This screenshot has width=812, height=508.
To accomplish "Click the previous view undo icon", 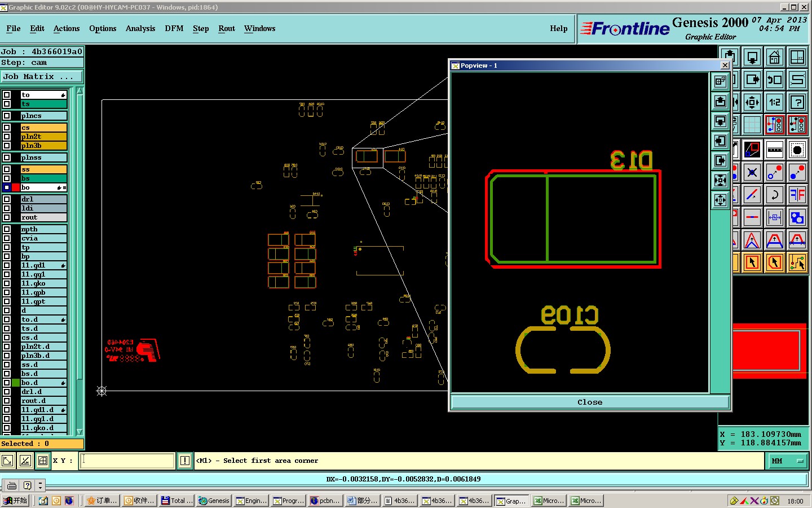I will [775, 80].
